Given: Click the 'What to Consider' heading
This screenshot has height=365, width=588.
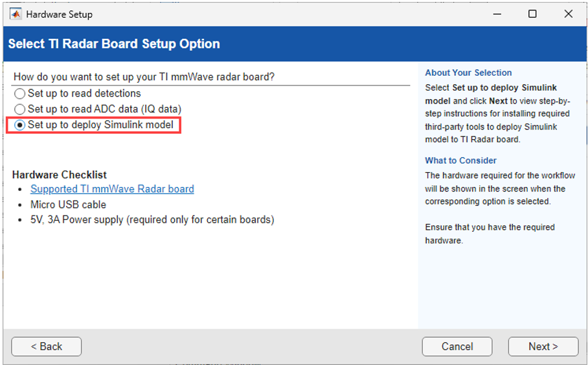Looking at the screenshot, I should click(460, 160).
